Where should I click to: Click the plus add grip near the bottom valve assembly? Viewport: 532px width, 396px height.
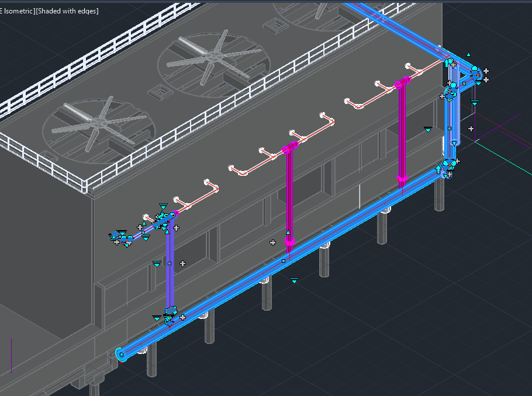tap(182, 317)
